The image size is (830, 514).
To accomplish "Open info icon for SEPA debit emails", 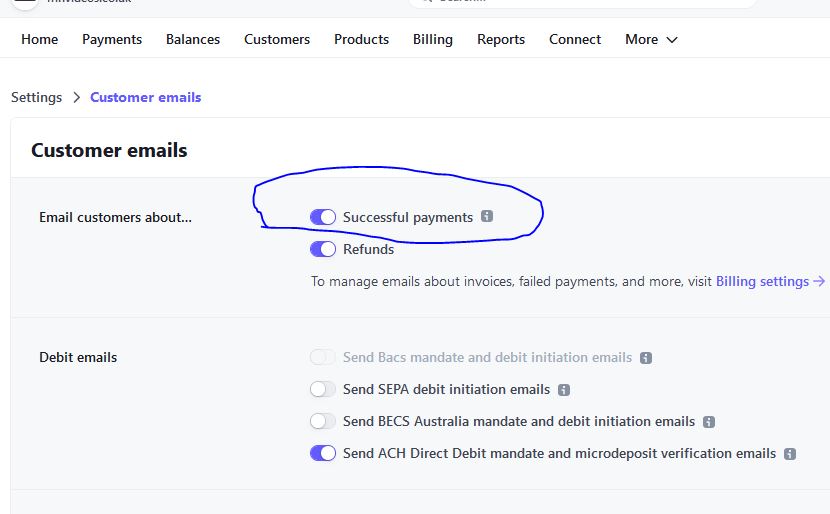I will click(564, 390).
